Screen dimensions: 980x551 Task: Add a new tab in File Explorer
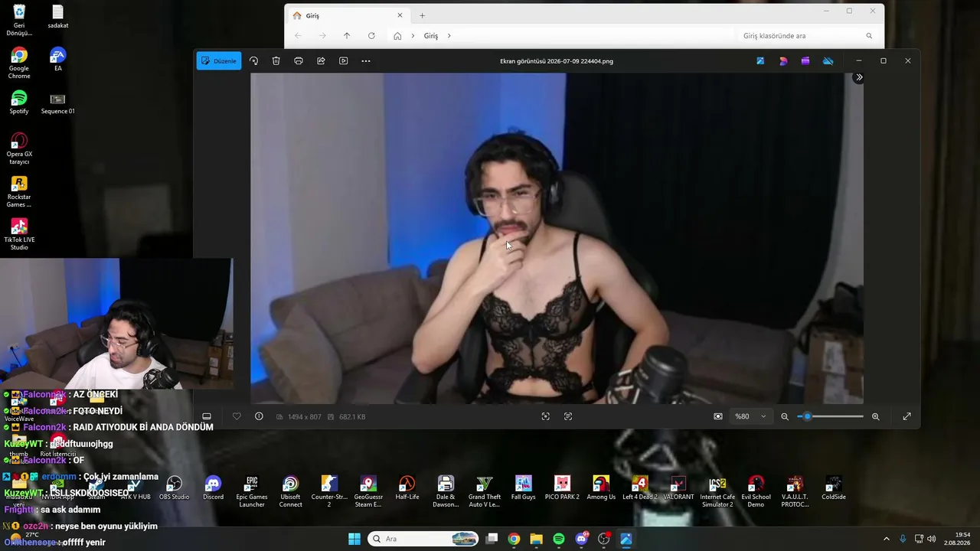click(x=422, y=15)
